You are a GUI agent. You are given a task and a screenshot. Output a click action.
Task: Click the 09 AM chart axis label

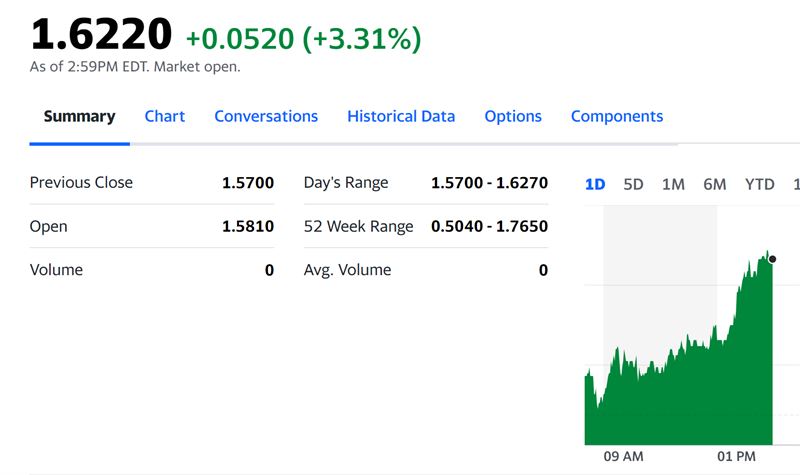coord(624,457)
